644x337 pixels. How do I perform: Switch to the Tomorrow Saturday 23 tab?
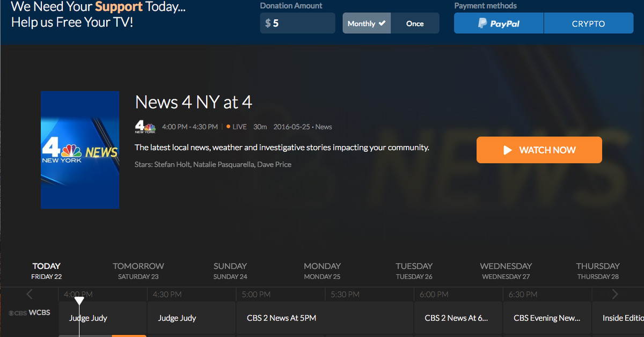(138, 270)
